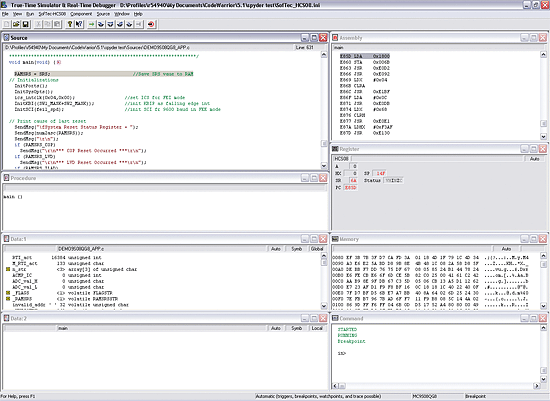
Task: Click the Auto button in Data:2
Action: pyautogui.click(x=276, y=328)
